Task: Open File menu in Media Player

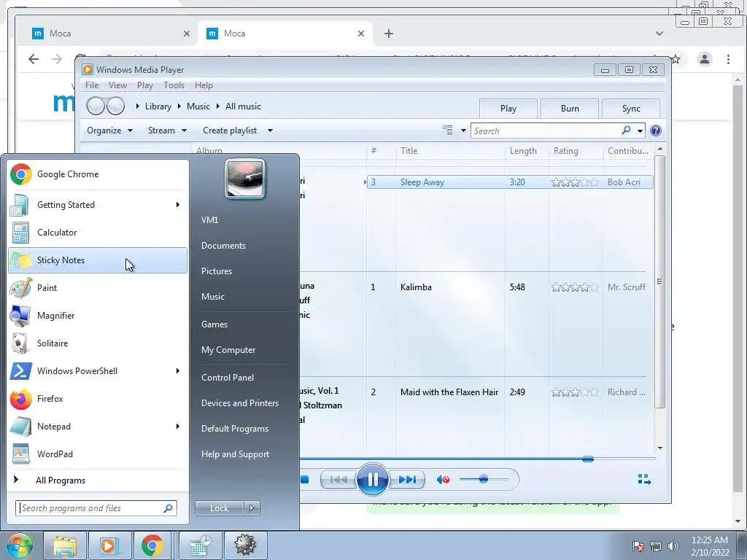Action: 92,85
